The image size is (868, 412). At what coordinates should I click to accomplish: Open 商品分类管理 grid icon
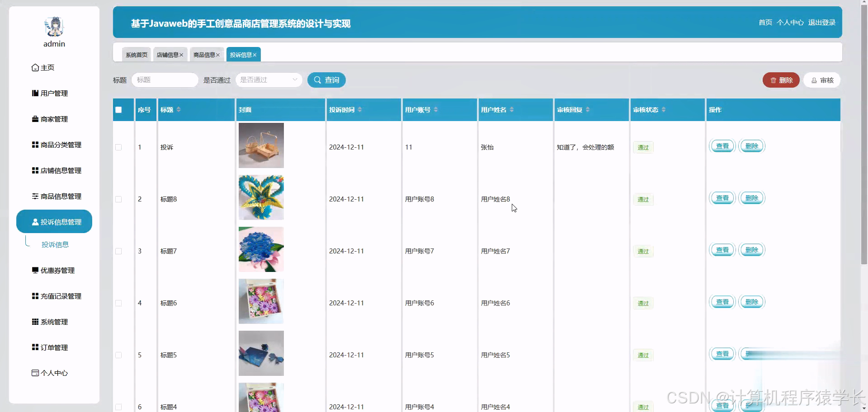(x=35, y=145)
